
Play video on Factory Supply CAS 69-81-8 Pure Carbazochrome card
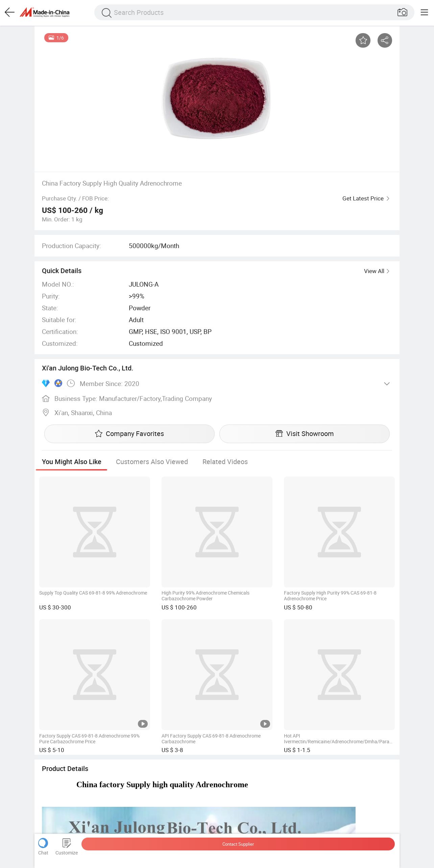[x=143, y=724]
